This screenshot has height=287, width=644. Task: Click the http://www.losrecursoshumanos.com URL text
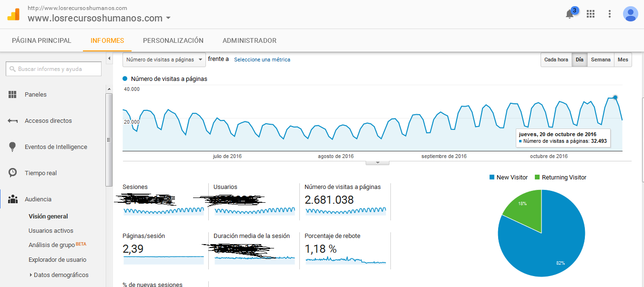pos(77,8)
